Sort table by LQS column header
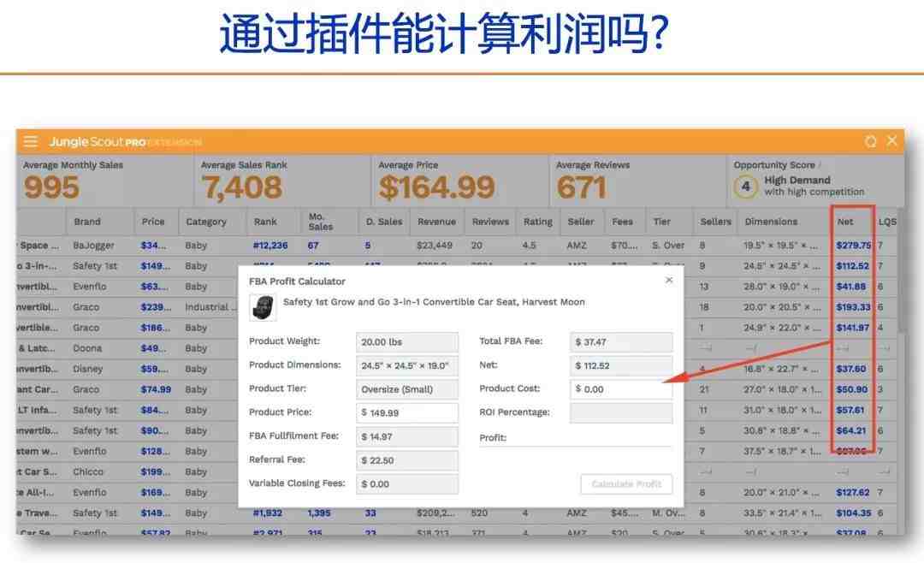Image resolution: width=924 pixels, height=563 pixels. click(887, 222)
